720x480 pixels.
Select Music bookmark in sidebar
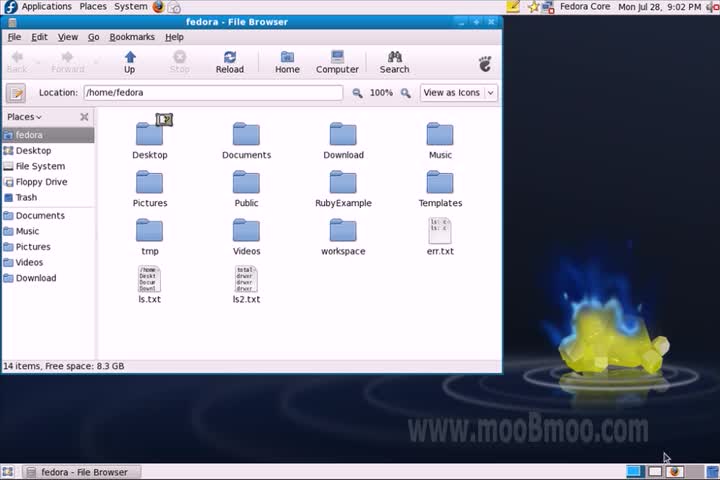pos(48,231)
